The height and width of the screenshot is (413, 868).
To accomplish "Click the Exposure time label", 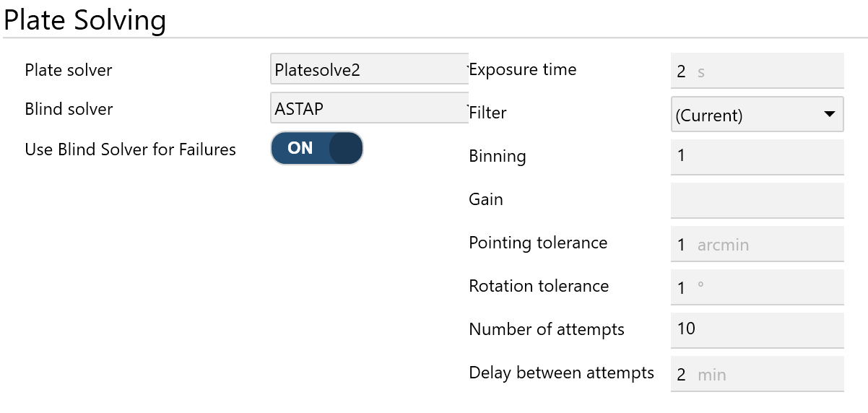I will pyautogui.click(x=523, y=70).
